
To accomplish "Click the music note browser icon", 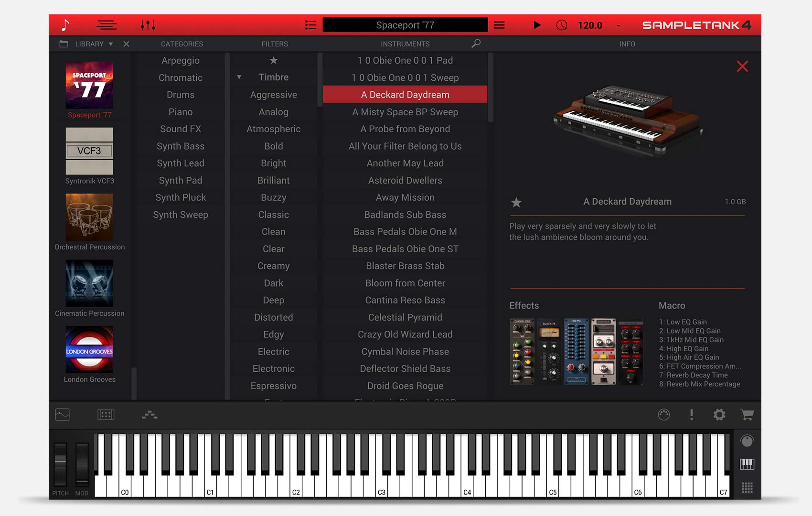I will point(65,25).
